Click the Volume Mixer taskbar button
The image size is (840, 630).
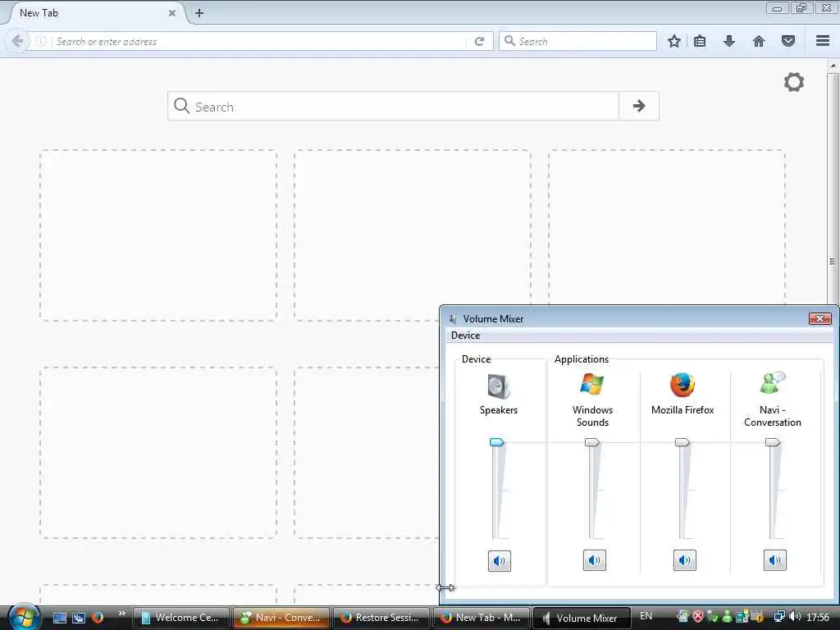[x=582, y=618]
